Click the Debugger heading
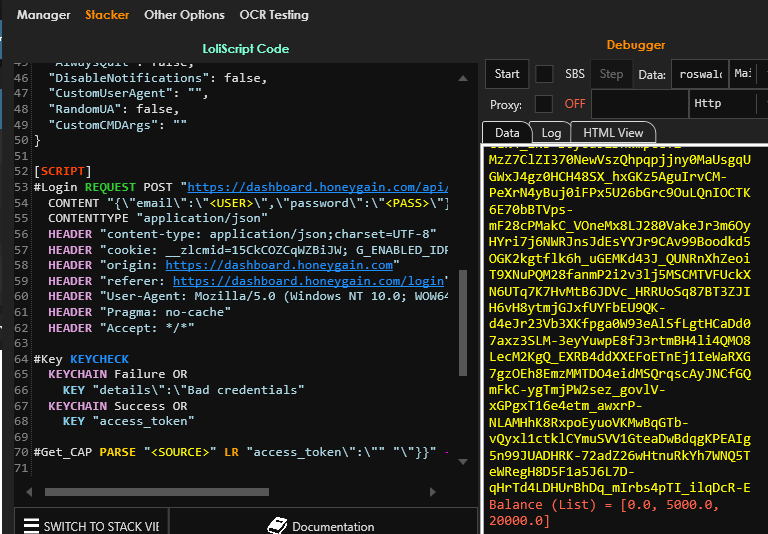 [636, 45]
